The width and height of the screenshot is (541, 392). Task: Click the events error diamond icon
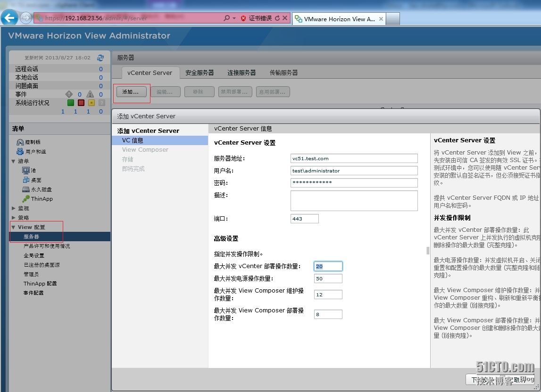69,94
